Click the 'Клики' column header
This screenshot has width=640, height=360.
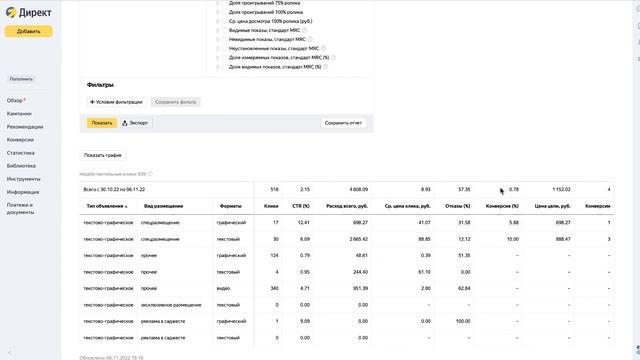pos(271,207)
